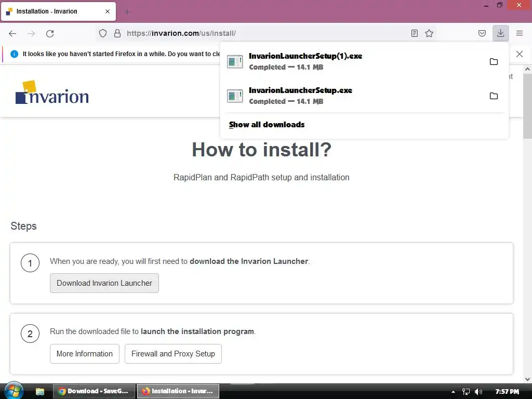Image resolution: width=532 pixels, height=399 pixels.
Task: Open the Windows Start menu
Action: coord(13,391)
